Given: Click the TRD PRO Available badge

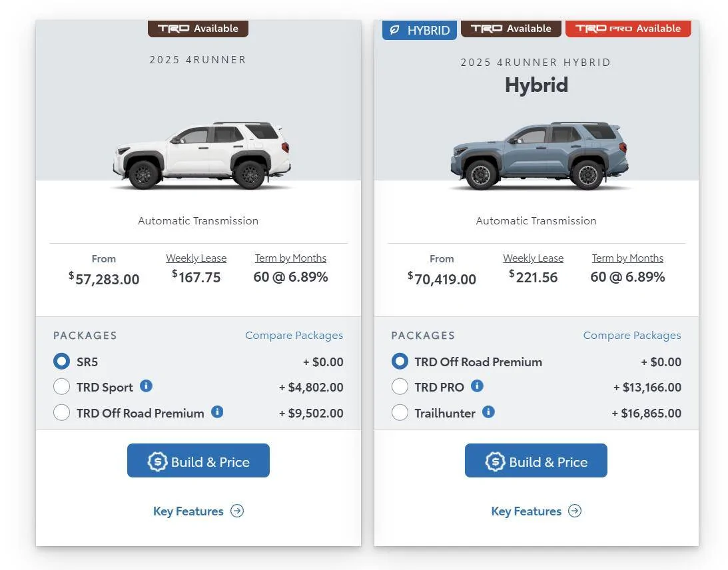Looking at the screenshot, I should coord(627,28).
